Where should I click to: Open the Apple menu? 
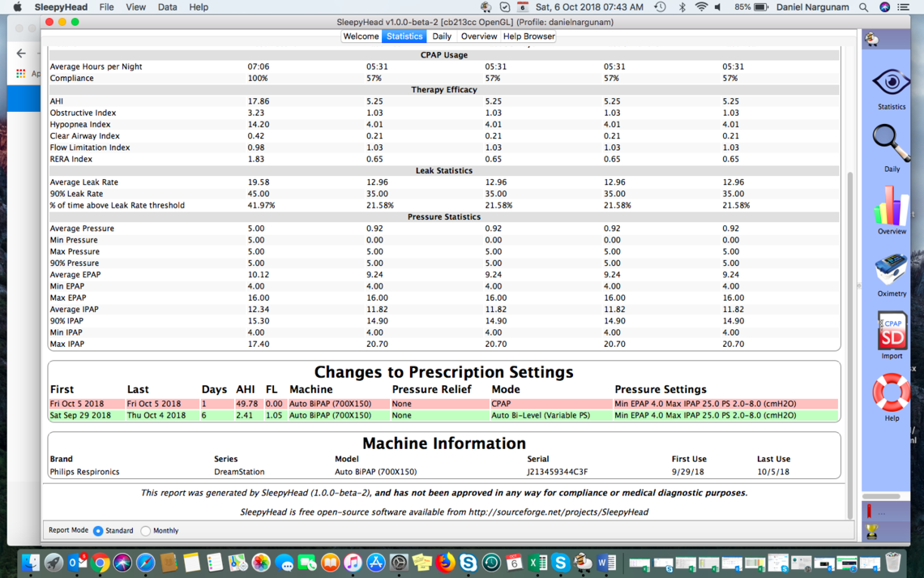18,7
